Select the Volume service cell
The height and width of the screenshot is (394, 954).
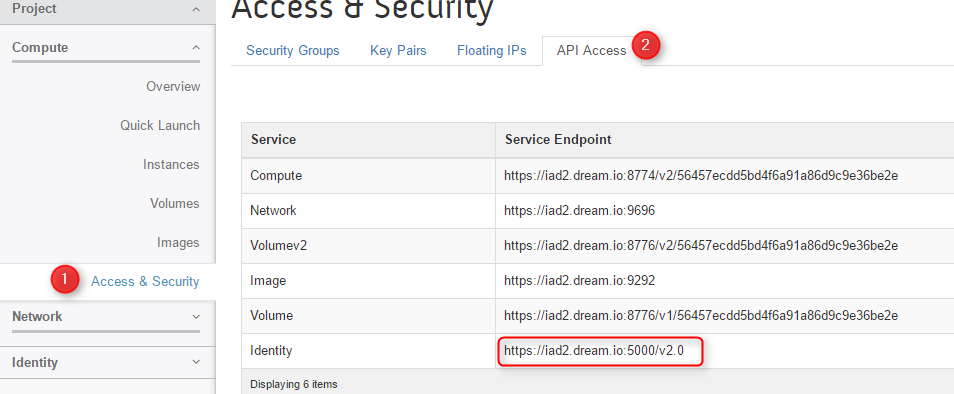pos(369,316)
